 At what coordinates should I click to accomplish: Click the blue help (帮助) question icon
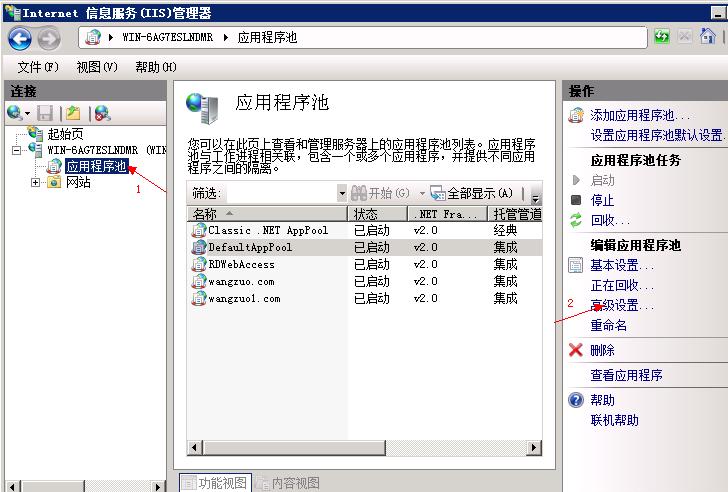[575, 400]
